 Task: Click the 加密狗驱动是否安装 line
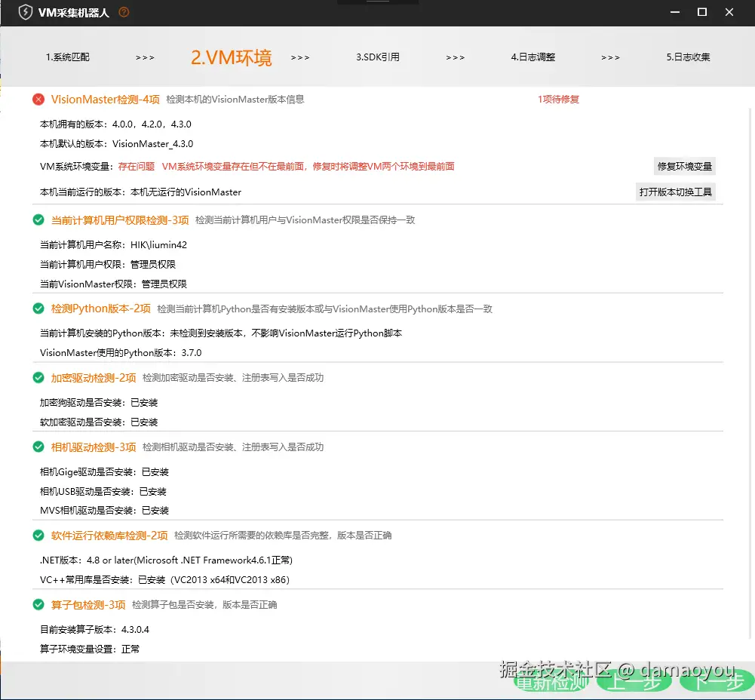coord(99,403)
